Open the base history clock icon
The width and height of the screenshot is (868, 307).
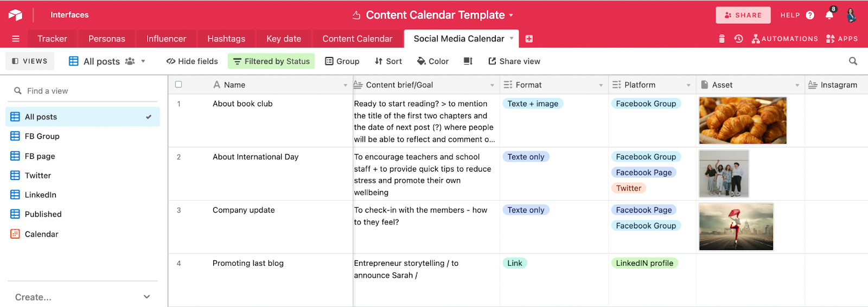pos(738,39)
